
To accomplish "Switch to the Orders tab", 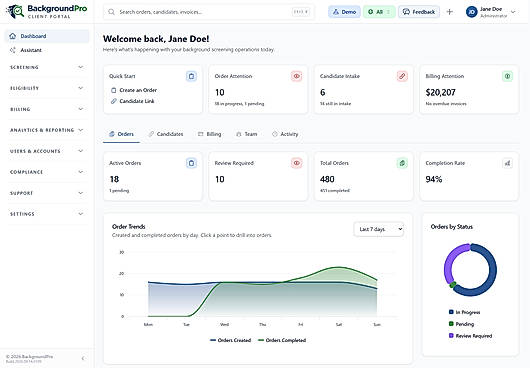I will [121, 134].
